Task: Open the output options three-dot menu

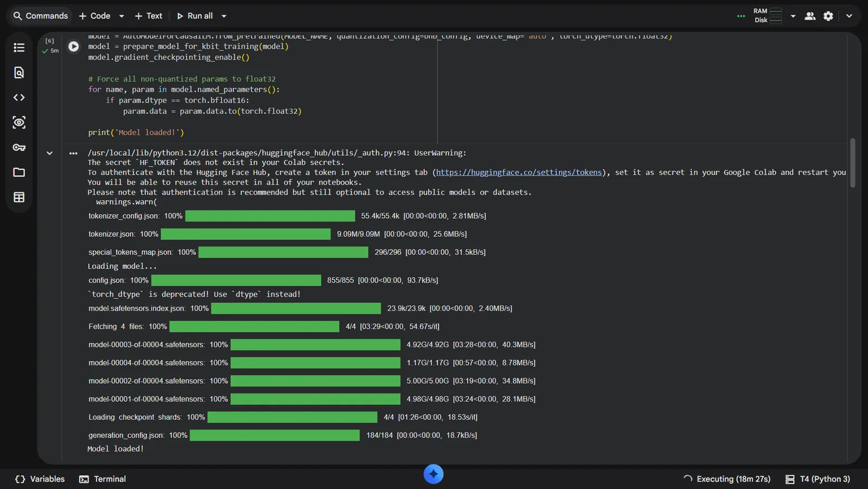Action: [x=73, y=154]
